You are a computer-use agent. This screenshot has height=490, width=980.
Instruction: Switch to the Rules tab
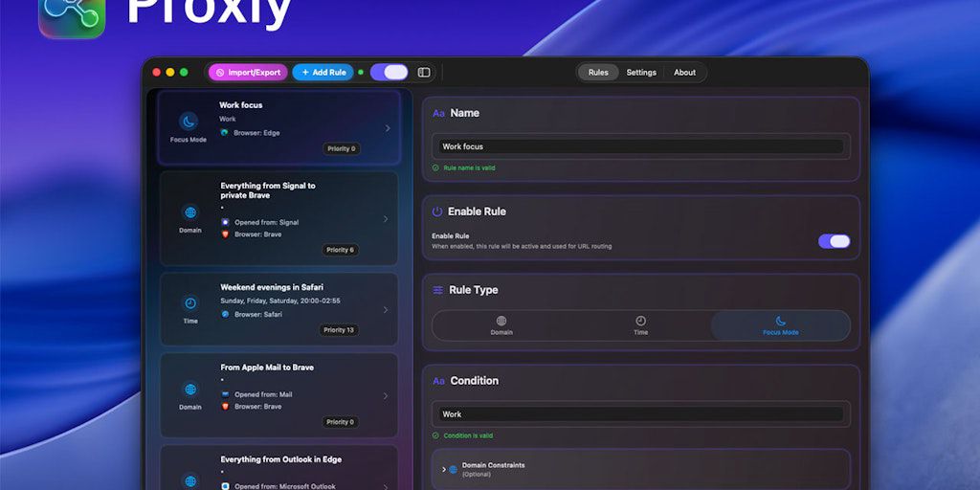pyautogui.click(x=598, y=73)
